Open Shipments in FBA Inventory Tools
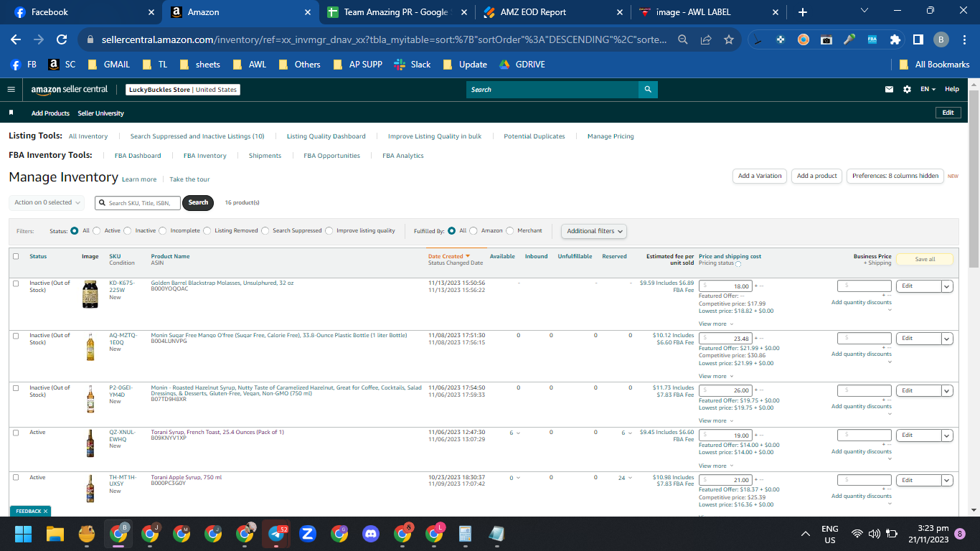This screenshot has width=980, height=551. 265,156
